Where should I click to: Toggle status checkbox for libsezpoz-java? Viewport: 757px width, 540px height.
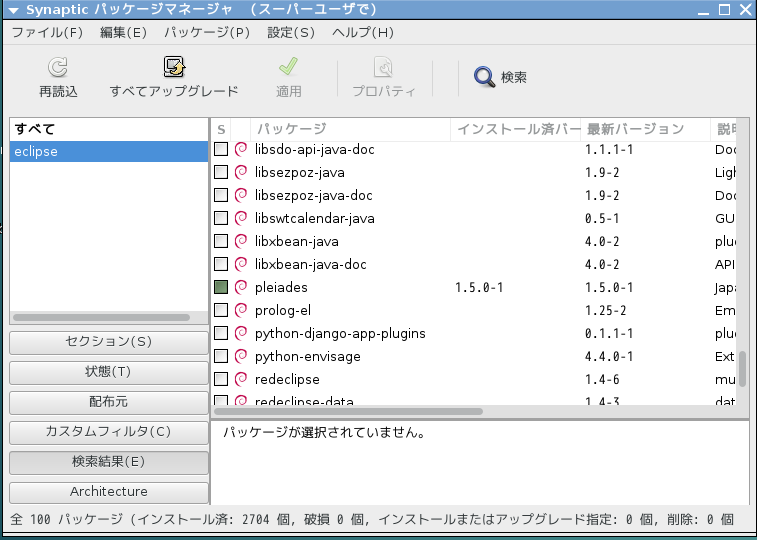click(x=221, y=172)
